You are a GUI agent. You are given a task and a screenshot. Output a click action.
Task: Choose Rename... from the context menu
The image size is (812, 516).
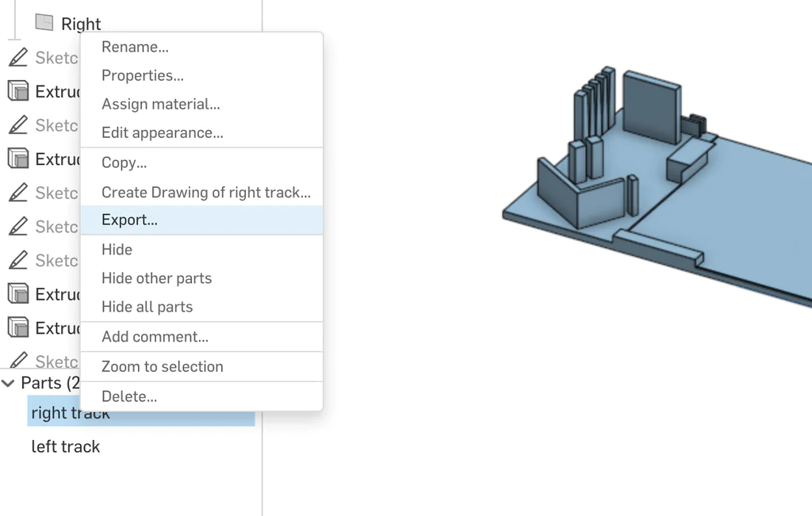coord(201,47)
